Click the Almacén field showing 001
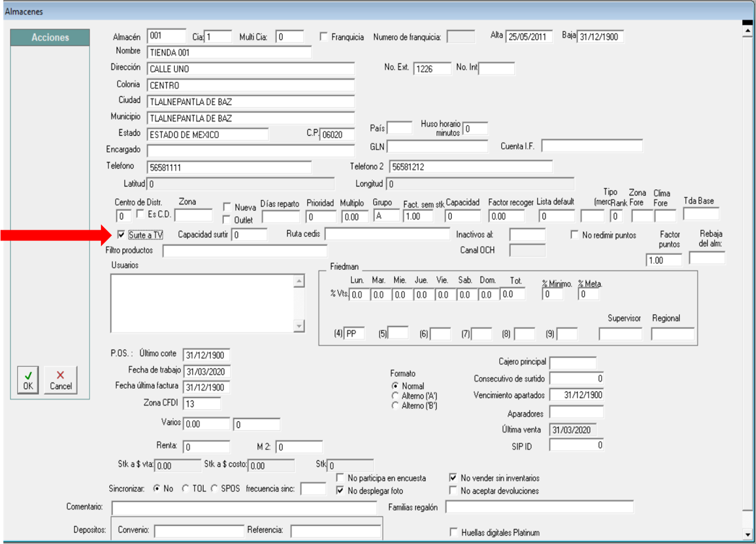 coord(167,36)
